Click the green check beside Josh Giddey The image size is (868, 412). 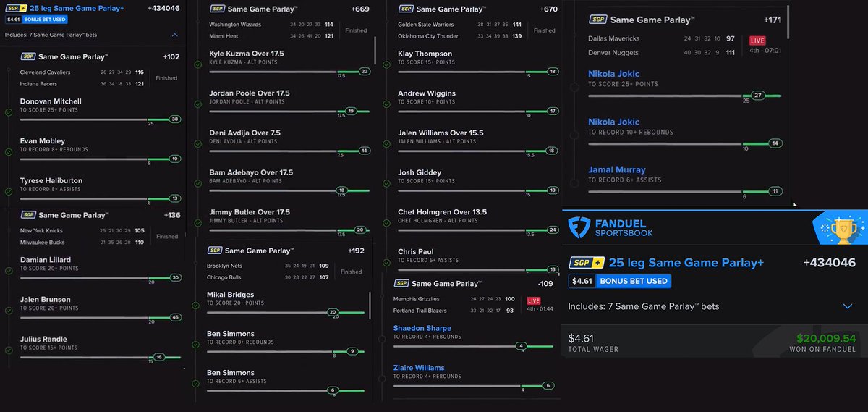pyautogui.click(x=386, y=184)
